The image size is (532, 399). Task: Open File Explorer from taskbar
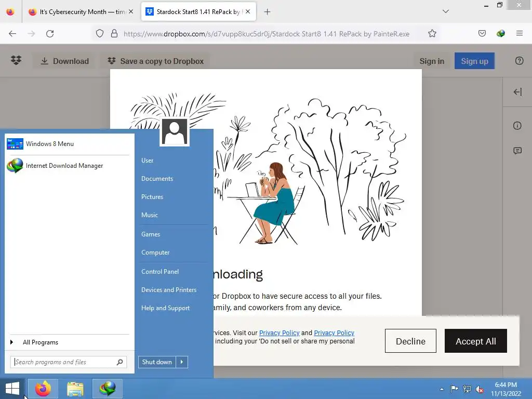click(x=75, y=389)
